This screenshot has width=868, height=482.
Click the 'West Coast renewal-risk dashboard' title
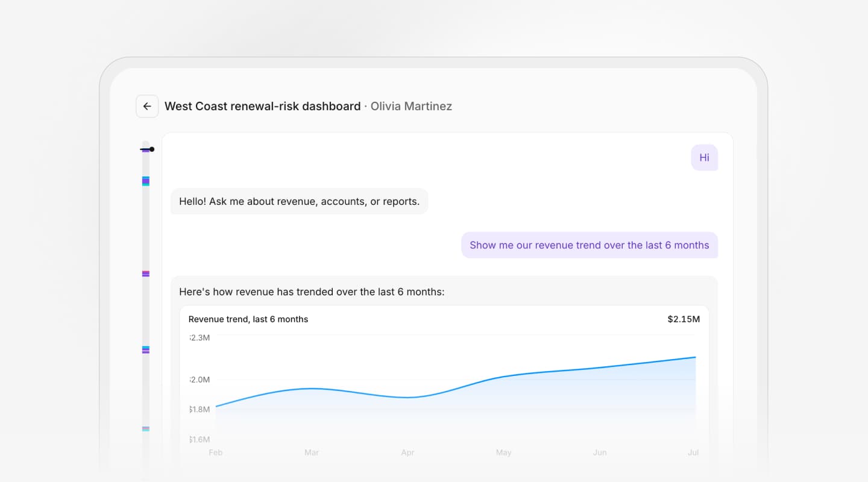pos(262,106)
